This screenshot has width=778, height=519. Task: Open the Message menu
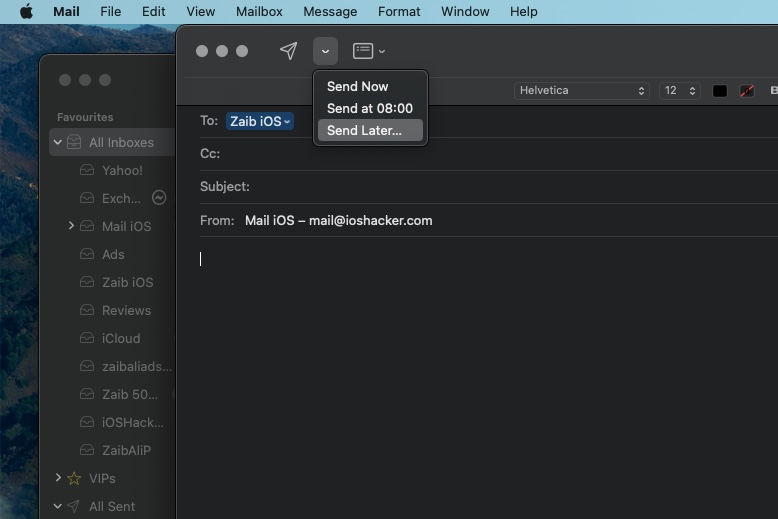coord(330,11)
